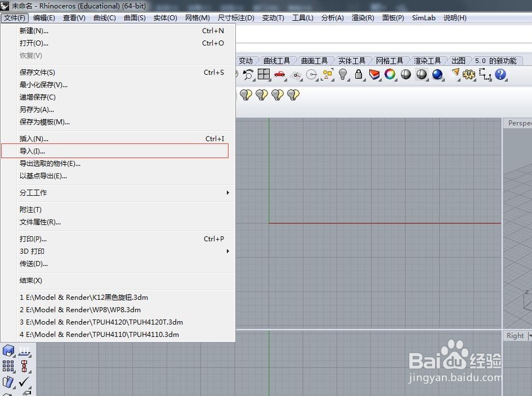Switch to the 实体工具 toolbar tab
Screen dimensions: 532x396
[352, 61]
